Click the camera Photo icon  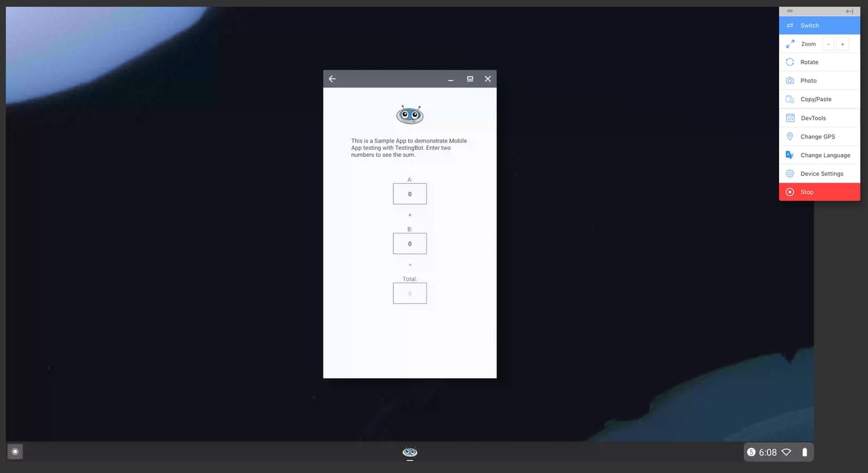pos(789,81)
